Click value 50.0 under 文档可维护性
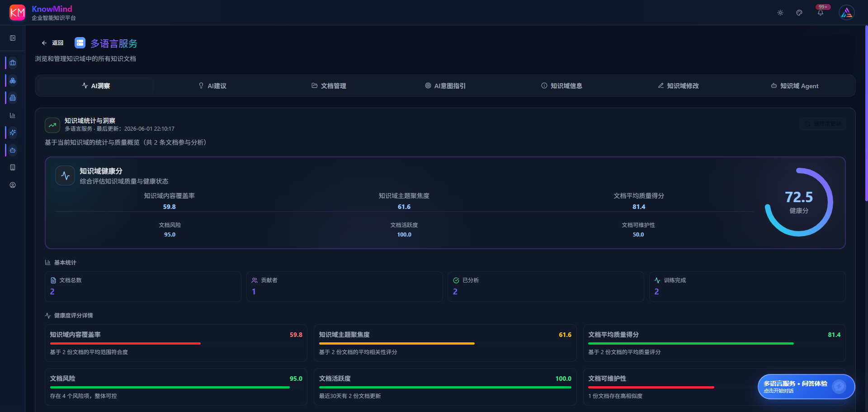The image size is (868, 412). [638, 235]
